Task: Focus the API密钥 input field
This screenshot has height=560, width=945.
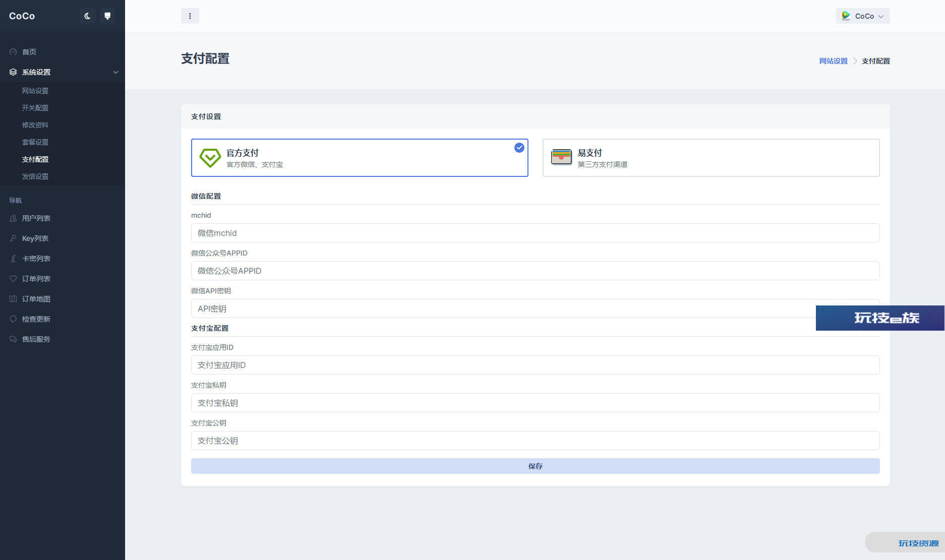Action: pos(536,308)
